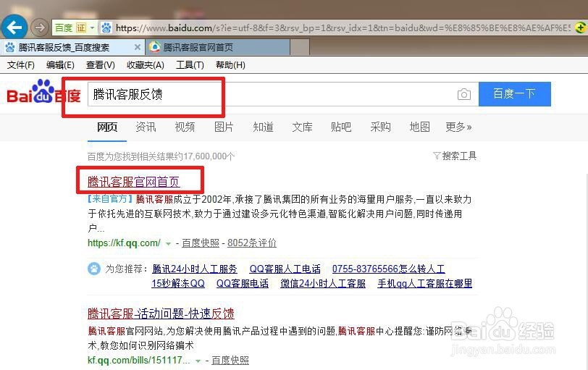588x370 pixels.
Task: Open the 8052条评价 reviews link
Action: point(252,243)
